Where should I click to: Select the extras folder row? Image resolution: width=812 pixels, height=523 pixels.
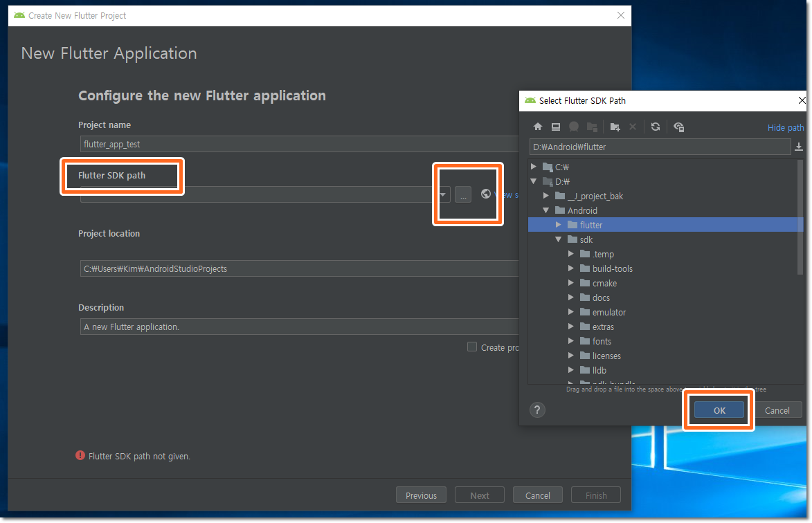pos(663,327)
